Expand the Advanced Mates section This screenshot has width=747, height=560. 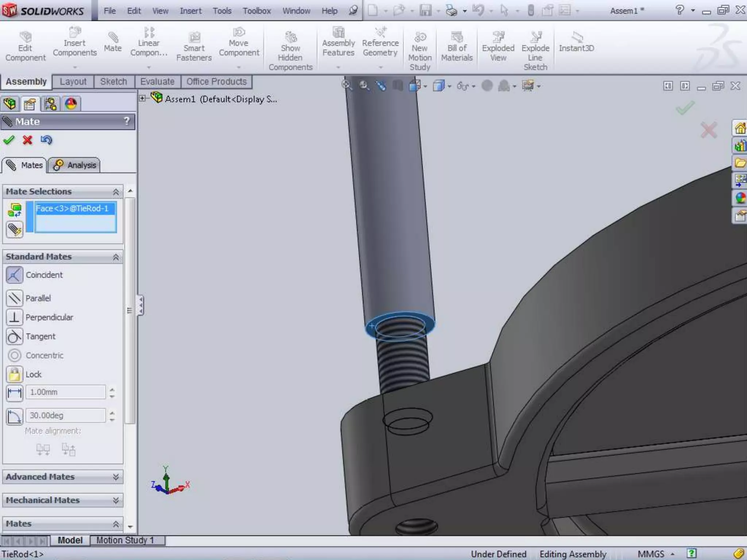116,477
